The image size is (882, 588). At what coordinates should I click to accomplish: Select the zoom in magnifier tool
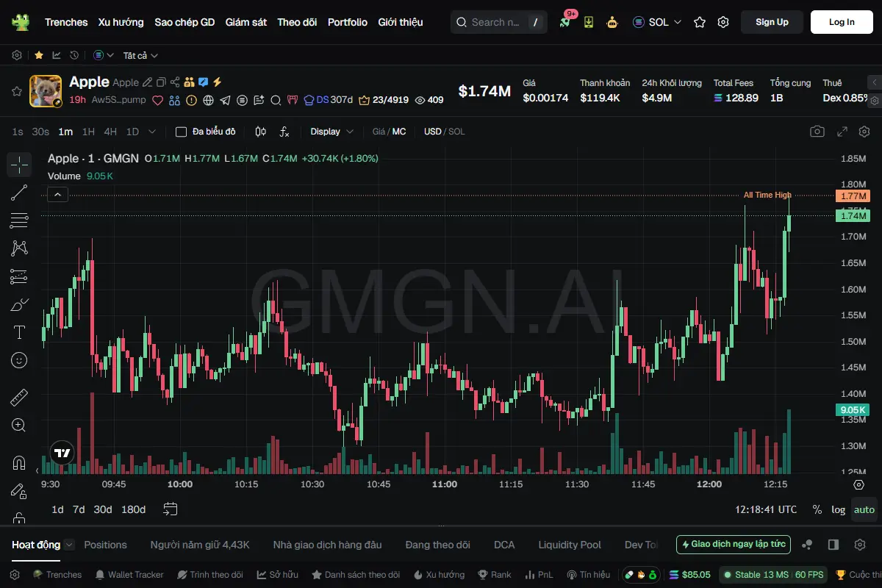coord(19,426)
